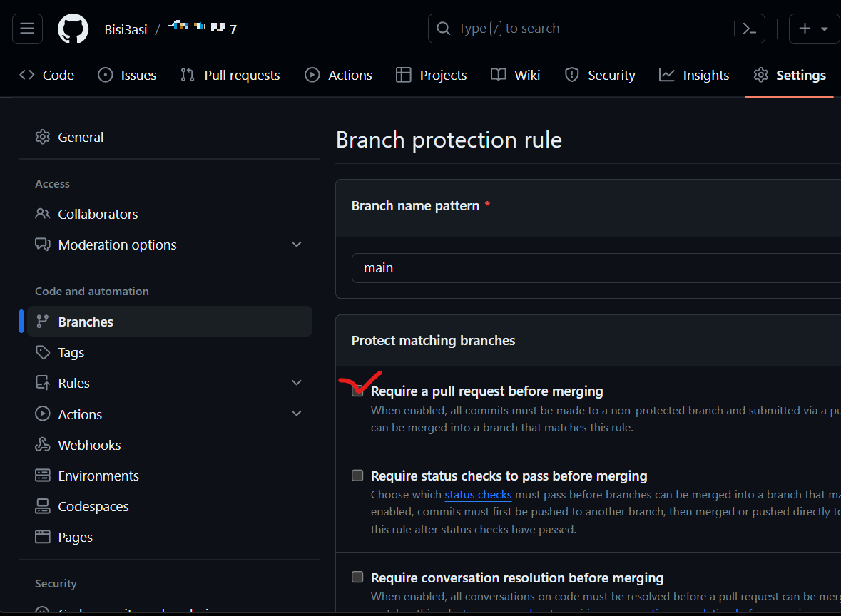Image resolution: width=841 pixels, height=616 pixels.
Task: Switch to the Projects tab
Action: [432, 75]
